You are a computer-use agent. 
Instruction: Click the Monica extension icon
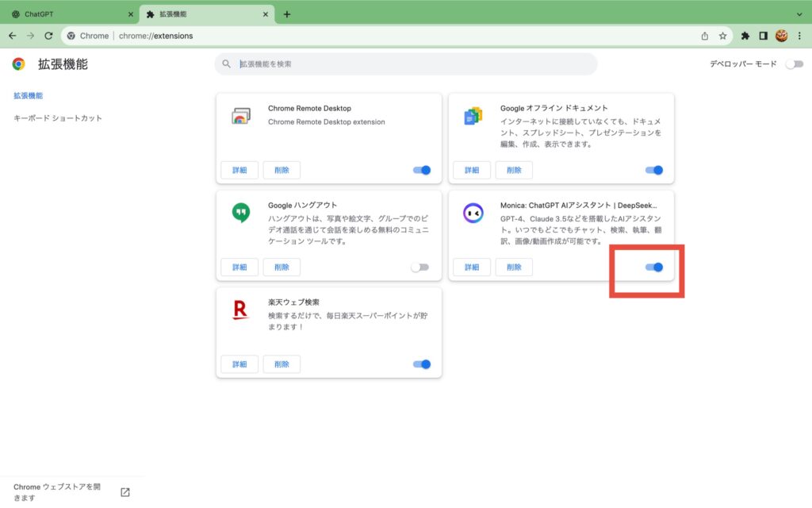pos(473,213)
